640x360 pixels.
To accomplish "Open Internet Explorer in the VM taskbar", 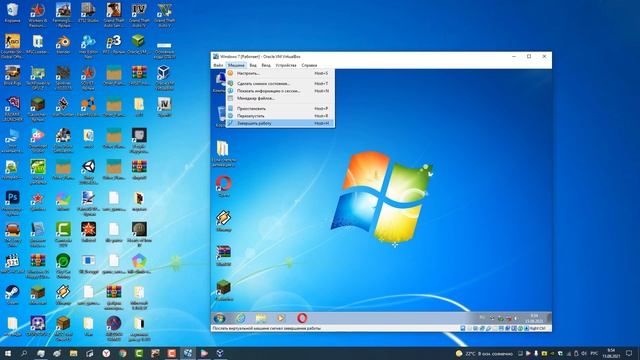I will (x=240, y=318).
